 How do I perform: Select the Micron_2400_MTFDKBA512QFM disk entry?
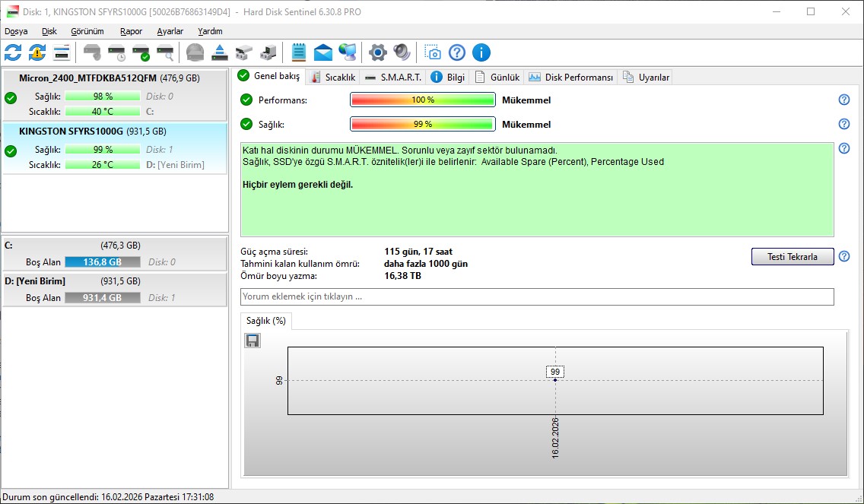pos(115,95)
